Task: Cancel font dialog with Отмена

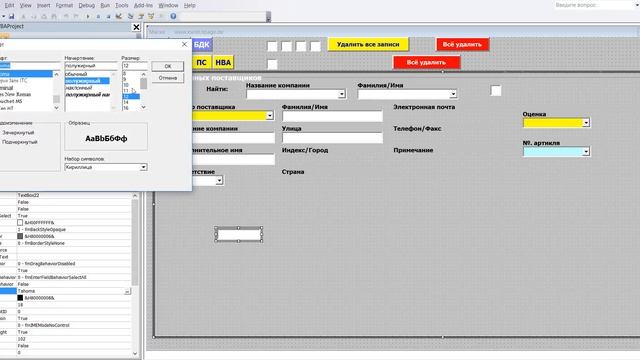Action: click(168, 78)
